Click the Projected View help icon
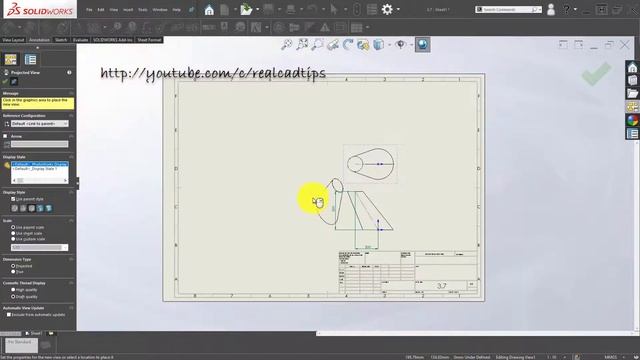 point(69,72)
